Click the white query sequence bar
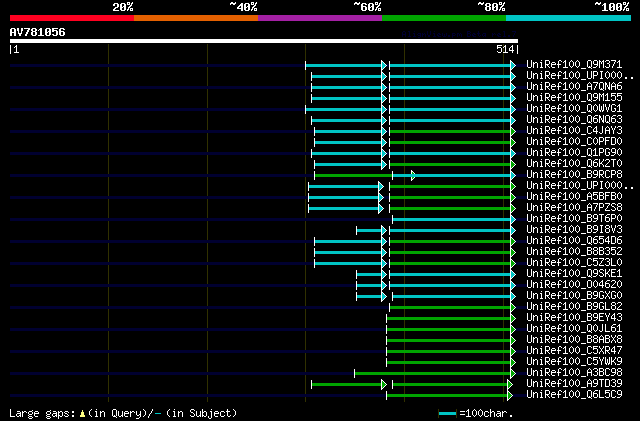The image size is (640, 421). [x=264, y=41]
